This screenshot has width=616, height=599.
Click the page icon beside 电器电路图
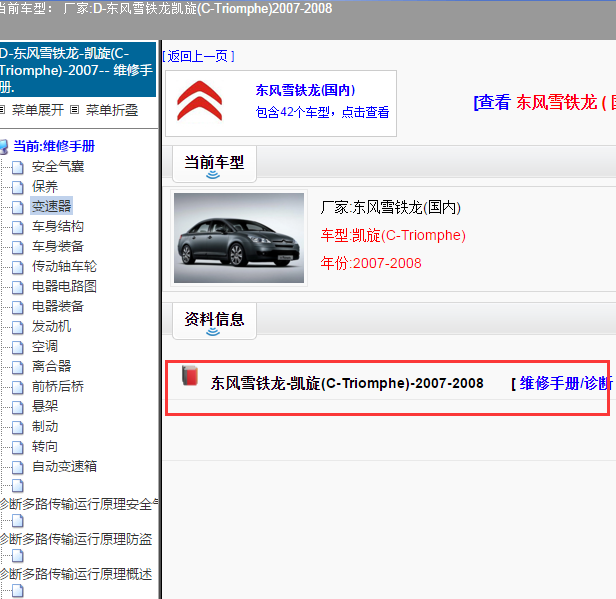point(18,288)
